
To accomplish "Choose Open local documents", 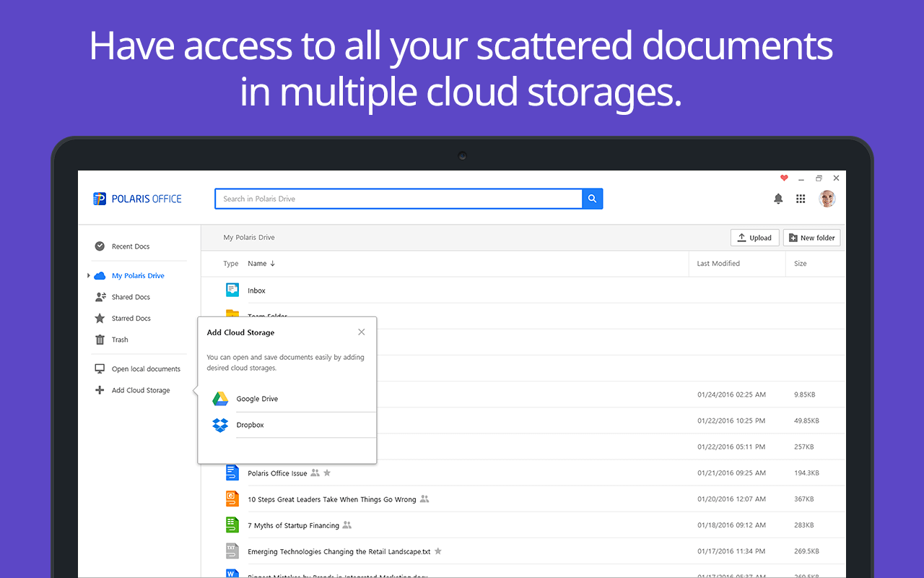I will tap(146, 368).
